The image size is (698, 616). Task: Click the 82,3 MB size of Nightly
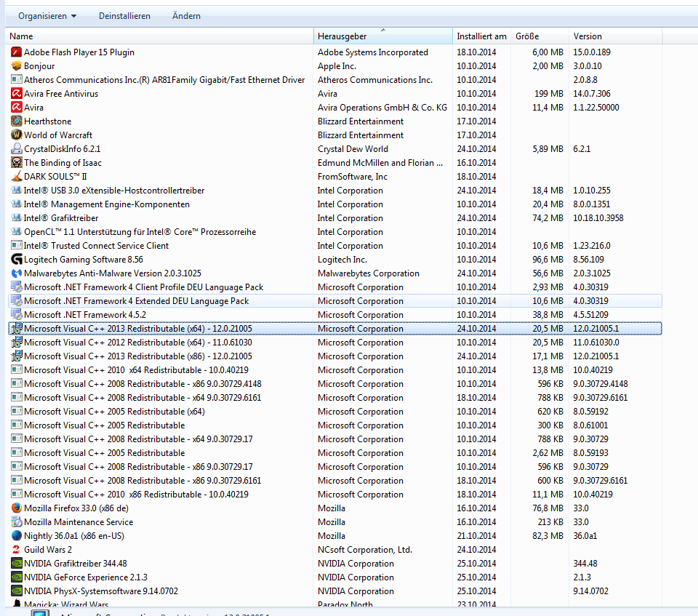(547, 536)
